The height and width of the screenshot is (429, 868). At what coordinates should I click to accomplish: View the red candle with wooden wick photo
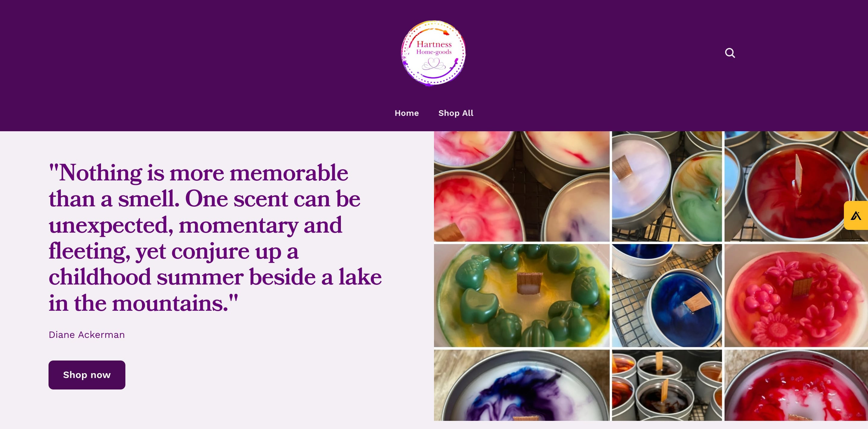pos(796,186)
